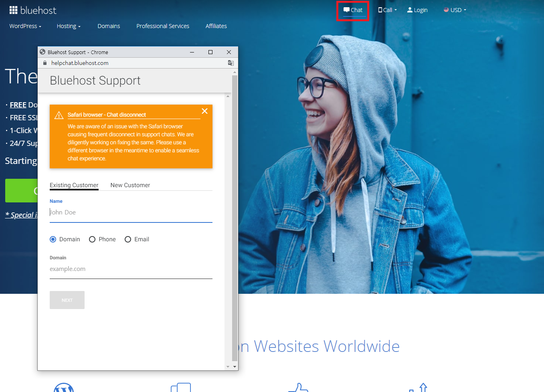Click the phone icon beside Call
The width and height of the screenshot is (544, 392).
pyautogui.click(x=380, y=10)
